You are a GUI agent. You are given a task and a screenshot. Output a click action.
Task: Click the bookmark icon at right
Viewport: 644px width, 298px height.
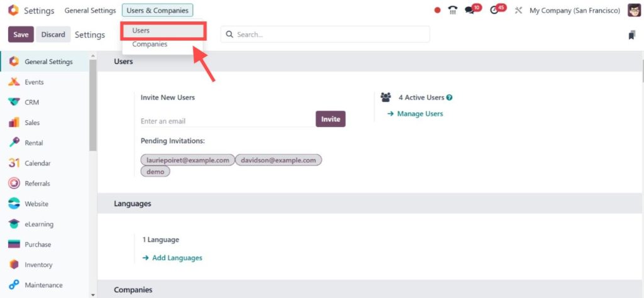point(631,35)
